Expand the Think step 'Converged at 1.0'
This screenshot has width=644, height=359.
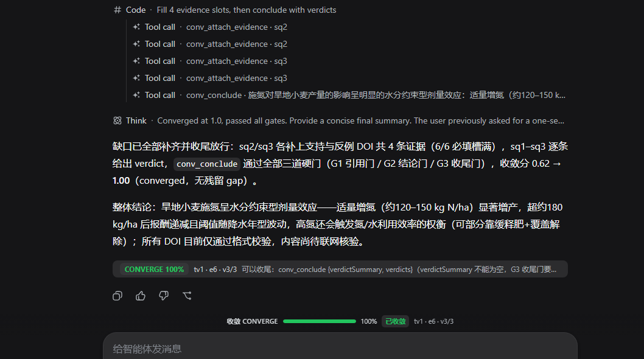[x=339, y=120]
